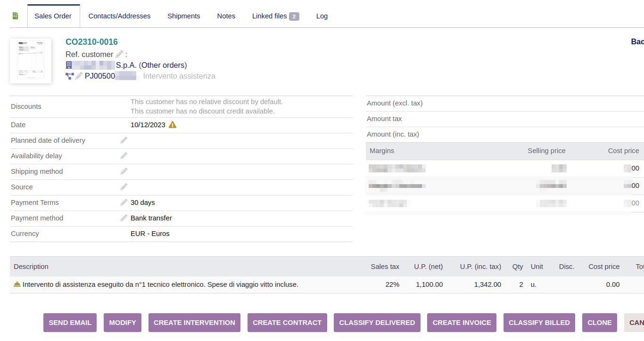Image resolution: width=644 pixels, height=341 pixels.
Task: Click Availability delay edit pencil
Action: pos(124,156)
